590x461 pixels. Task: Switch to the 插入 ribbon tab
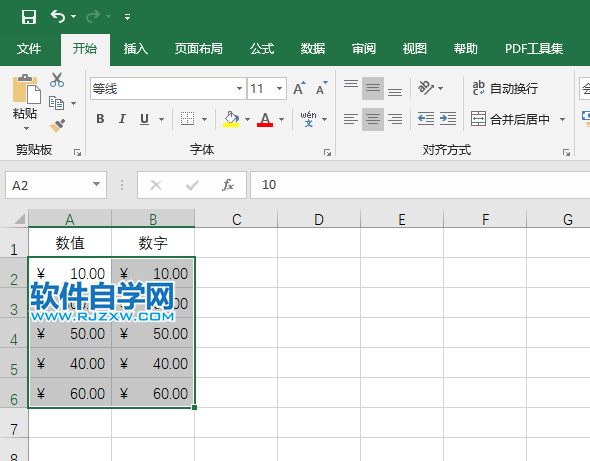tap(135, 49)
